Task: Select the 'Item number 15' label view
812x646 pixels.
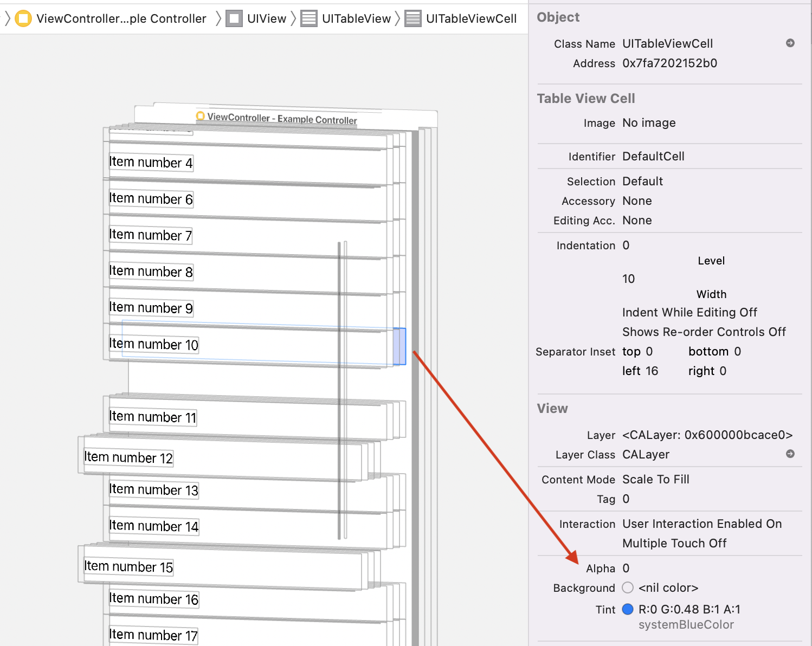Action: click(128, 567)
